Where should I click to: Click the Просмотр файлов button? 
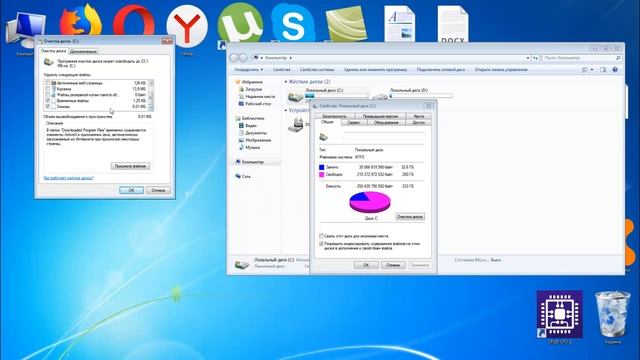tap(130, 166)
